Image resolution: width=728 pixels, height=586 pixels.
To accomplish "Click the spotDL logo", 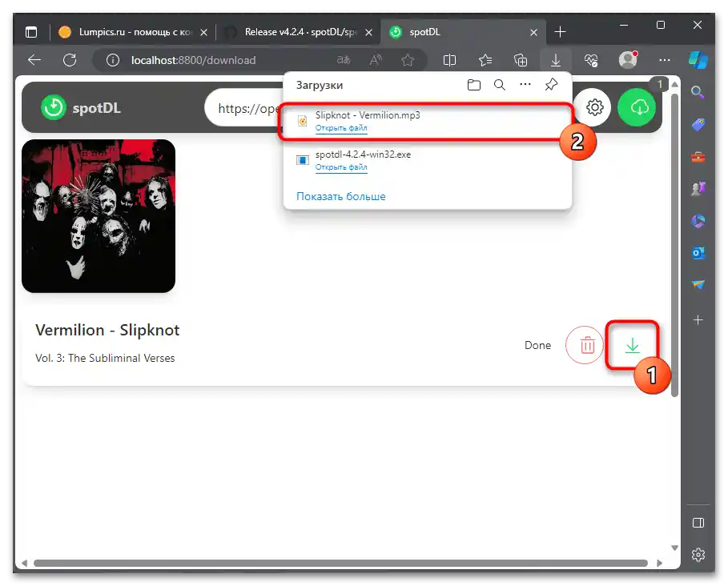I will [81, 107].
